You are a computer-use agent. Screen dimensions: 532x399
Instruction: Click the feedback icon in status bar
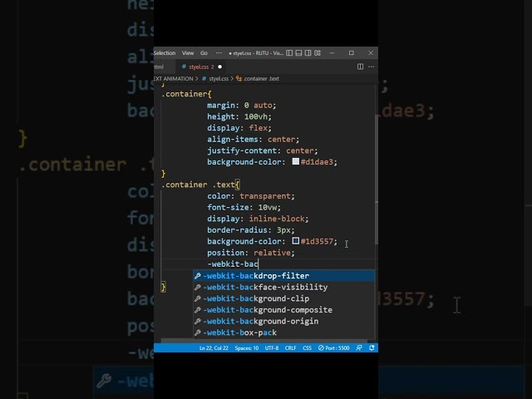coord(359,347)
